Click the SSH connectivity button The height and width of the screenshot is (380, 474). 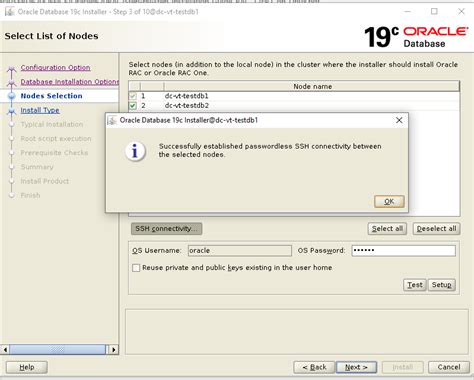pos(166,229)
